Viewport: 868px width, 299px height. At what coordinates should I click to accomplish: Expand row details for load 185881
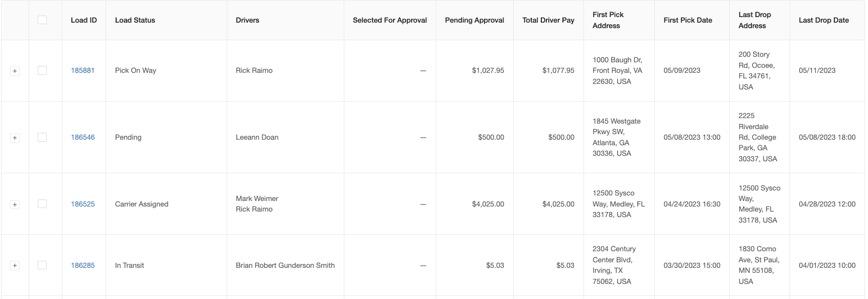tap(15, 71)
